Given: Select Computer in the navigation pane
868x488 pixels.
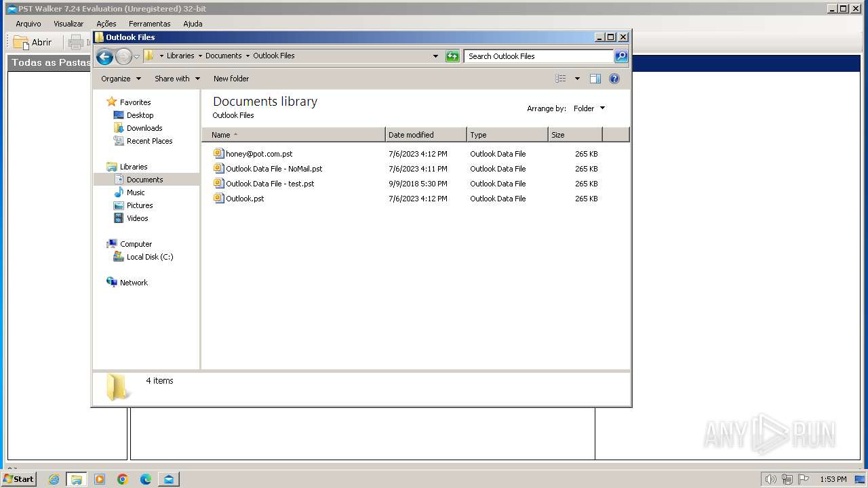Looking at the screenshot, I should [136, 244].
